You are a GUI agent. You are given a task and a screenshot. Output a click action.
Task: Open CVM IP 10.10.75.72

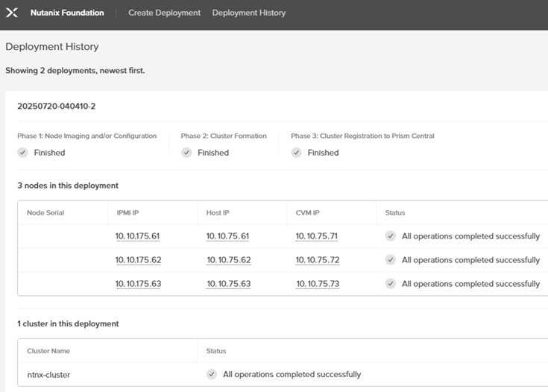coord(318,260)
